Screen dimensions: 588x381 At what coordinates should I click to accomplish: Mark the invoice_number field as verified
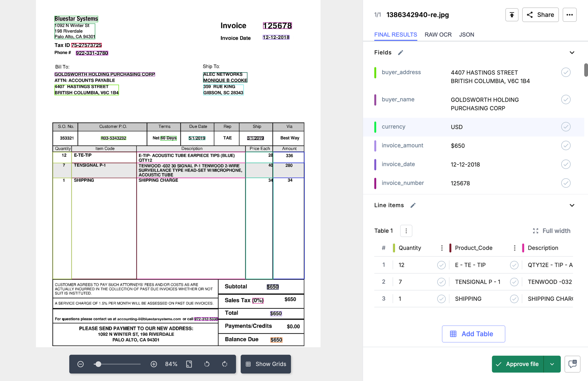pos(566,183)
